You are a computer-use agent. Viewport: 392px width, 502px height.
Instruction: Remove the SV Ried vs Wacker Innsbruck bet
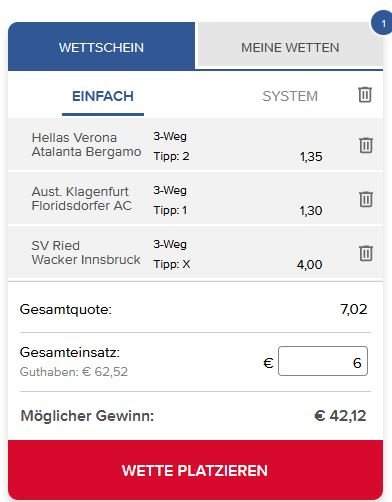[x=366, y=253]
